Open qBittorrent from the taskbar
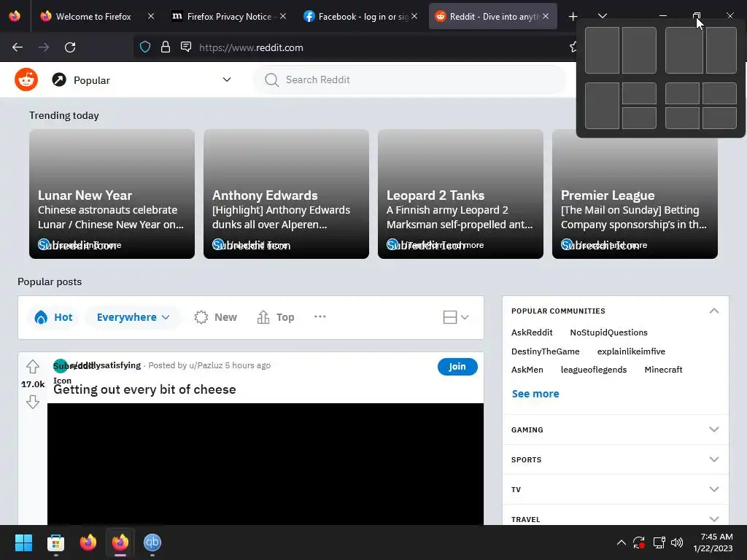The width and height of the screenshot is (747, 560). click(x=152, y=542)
